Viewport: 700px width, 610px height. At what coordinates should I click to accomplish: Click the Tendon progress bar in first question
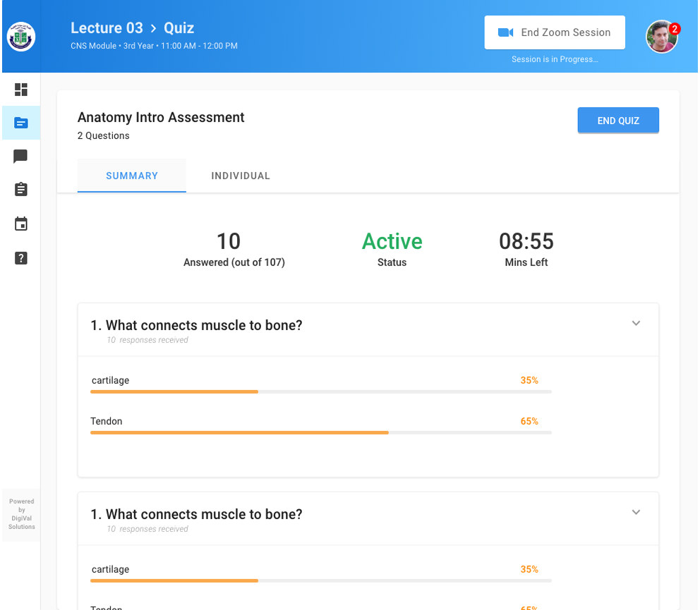[x=321, y=433]
